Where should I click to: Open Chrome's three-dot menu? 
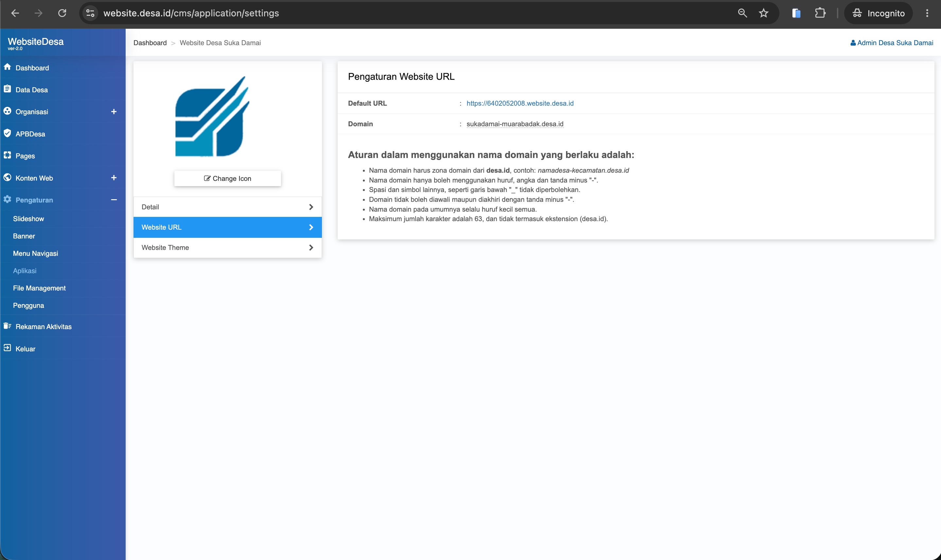tap(927, 13)
